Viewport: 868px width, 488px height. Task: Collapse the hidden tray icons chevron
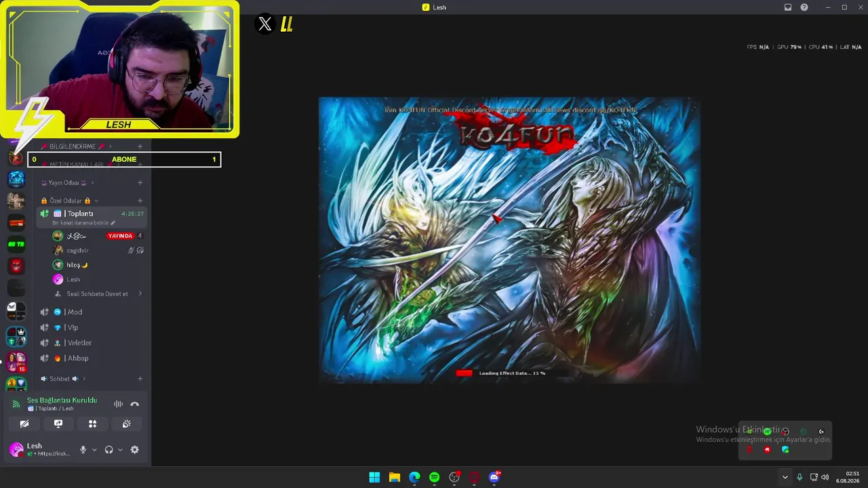785,477
